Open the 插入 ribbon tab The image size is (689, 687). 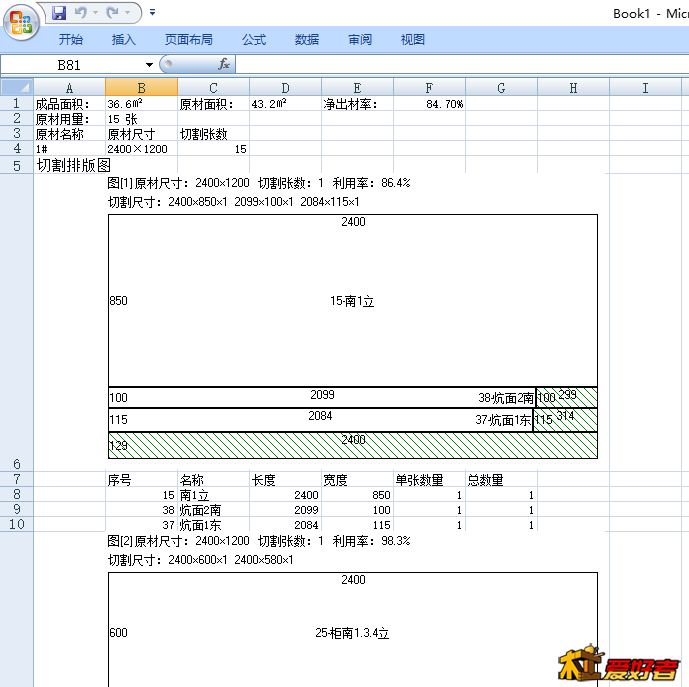tap(123, 40)
